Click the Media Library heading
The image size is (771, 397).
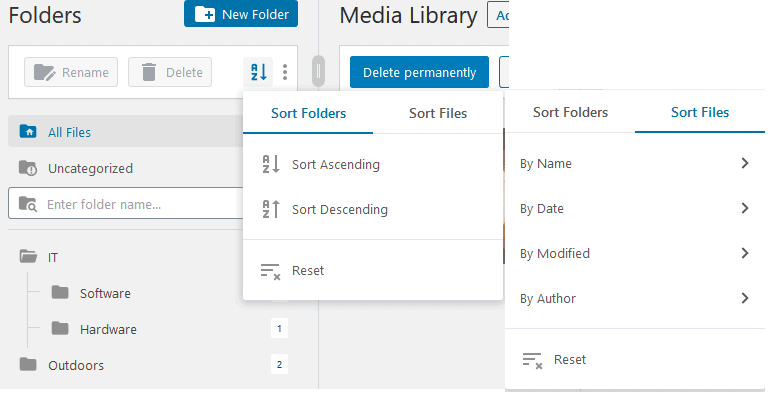pos(408,15)
